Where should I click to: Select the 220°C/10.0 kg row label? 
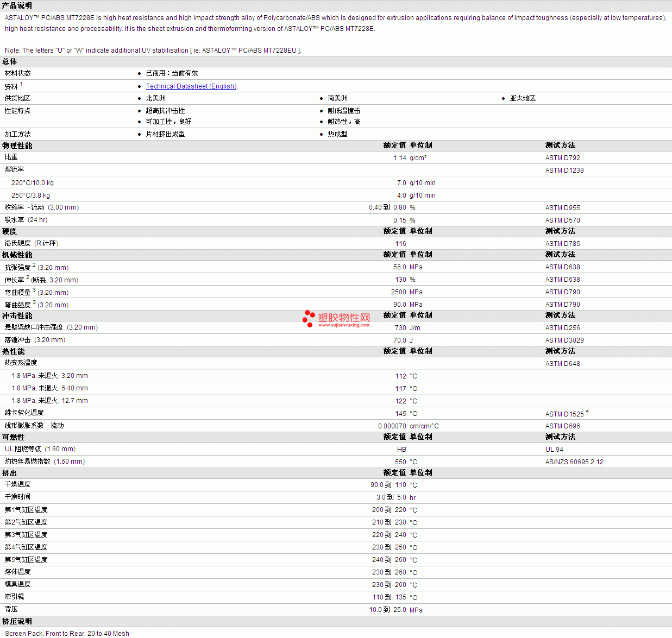pyautogui.click(x=33, y=183)
